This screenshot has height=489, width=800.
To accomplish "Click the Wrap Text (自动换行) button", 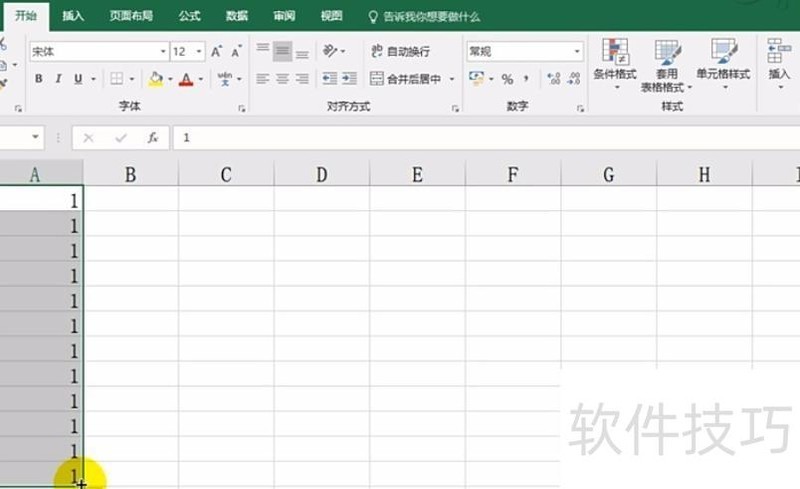I will [x=400, y=51].
